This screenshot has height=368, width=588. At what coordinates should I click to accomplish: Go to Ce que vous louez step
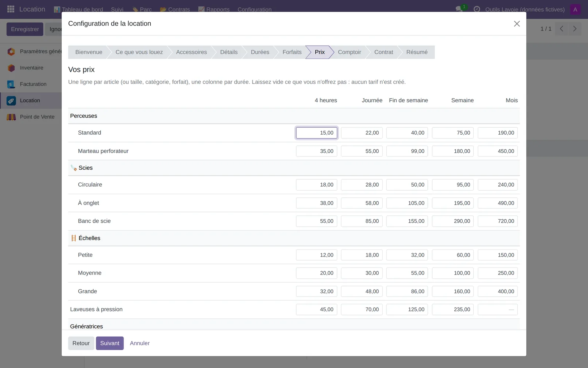pos(139,52)
